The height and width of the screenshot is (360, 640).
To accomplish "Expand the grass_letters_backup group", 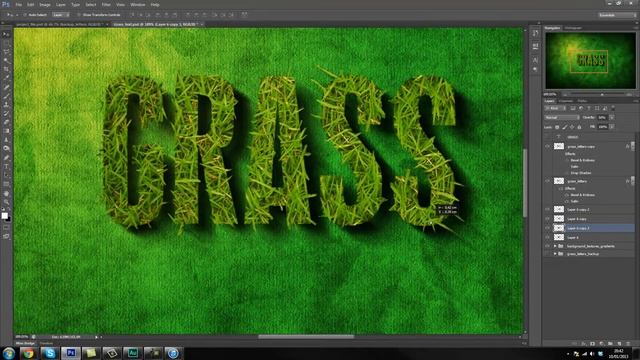I will [555, 253].
